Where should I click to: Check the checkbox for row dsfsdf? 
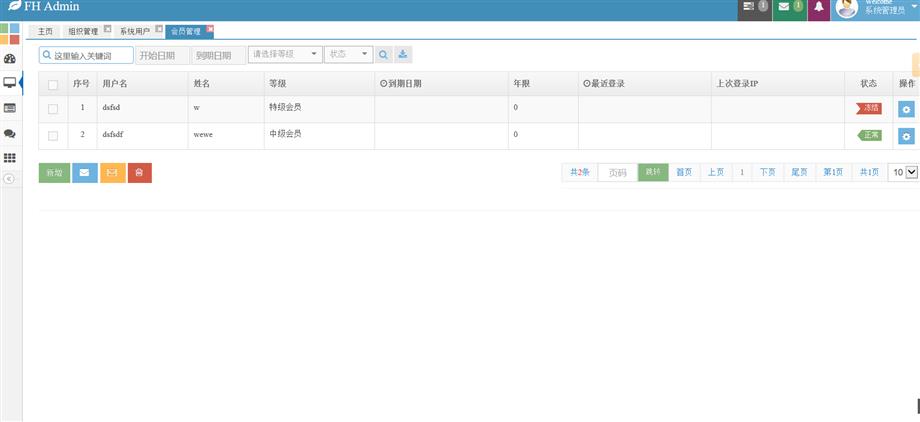(53, 136)
